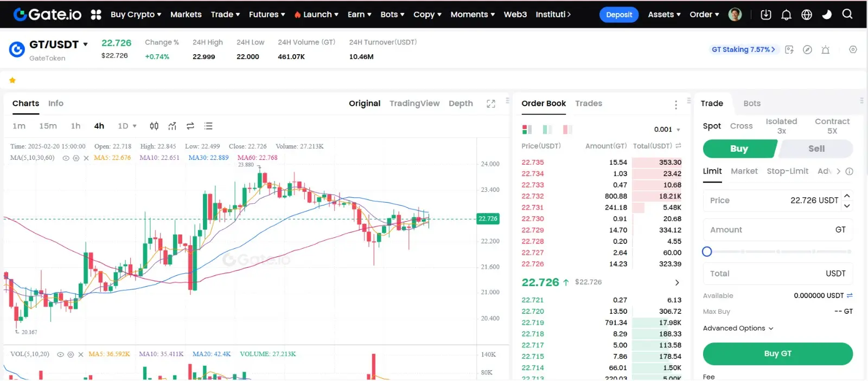The width and height of the screenshot is (868, 381).
Task: Open chart indicators icon
Action: point(173,126)
